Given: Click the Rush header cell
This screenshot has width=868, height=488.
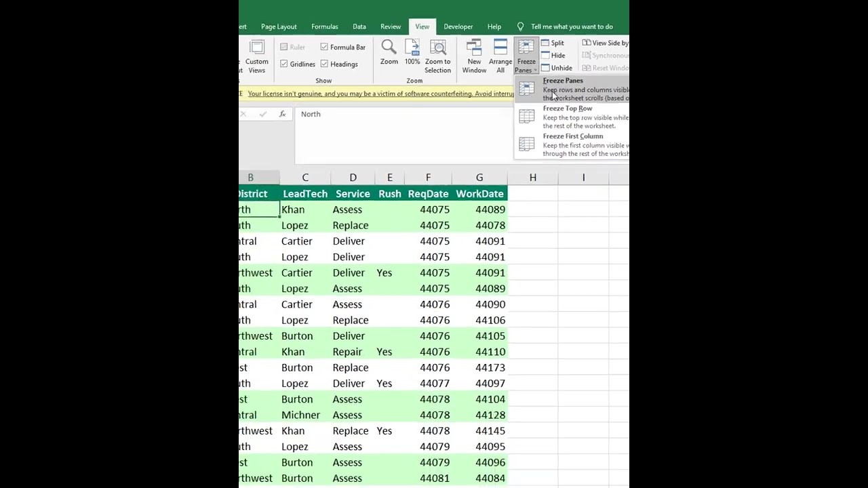Looking at the screenshot, I should pos(389,194).
